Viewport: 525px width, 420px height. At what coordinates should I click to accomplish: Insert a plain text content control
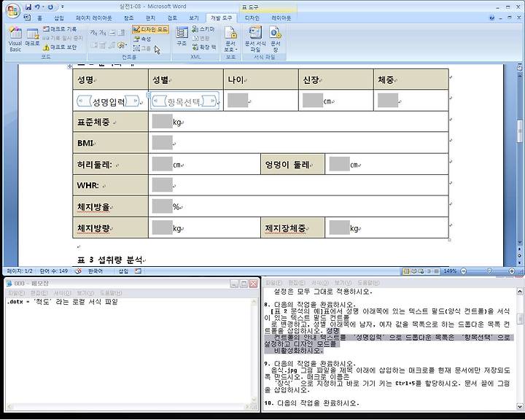tap(103, 33)
